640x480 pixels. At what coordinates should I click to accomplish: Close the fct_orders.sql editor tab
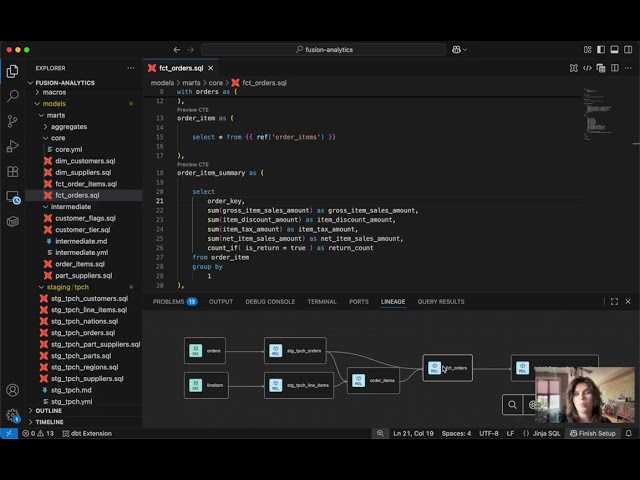211,68
